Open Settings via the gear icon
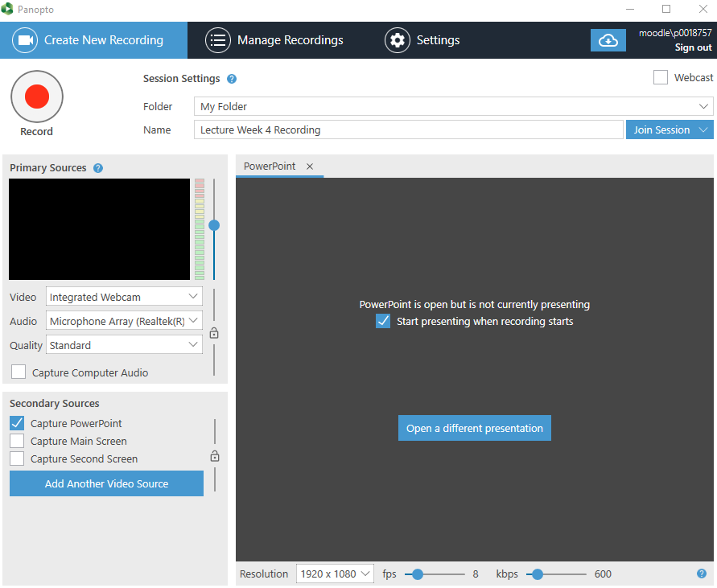Screen dimensions: 717x588 (398, 40)
